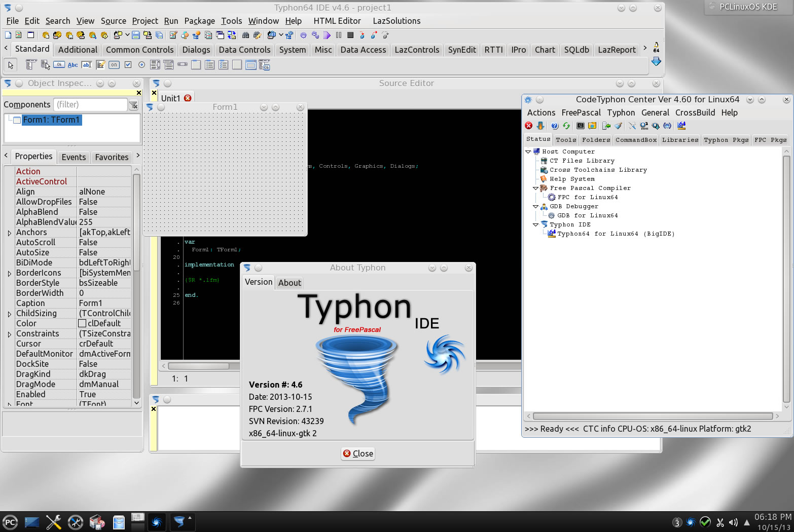
Task: Expand the Constraints property
Action: tap(9, 334)
